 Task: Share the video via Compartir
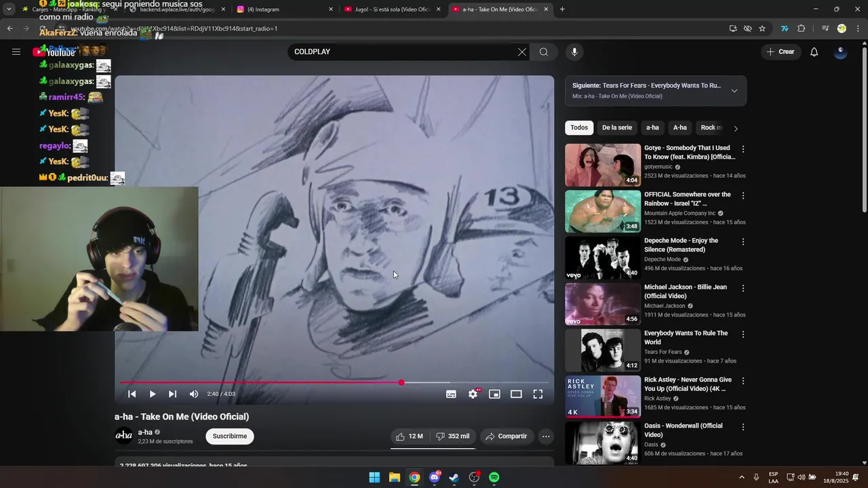coord(506,436)
